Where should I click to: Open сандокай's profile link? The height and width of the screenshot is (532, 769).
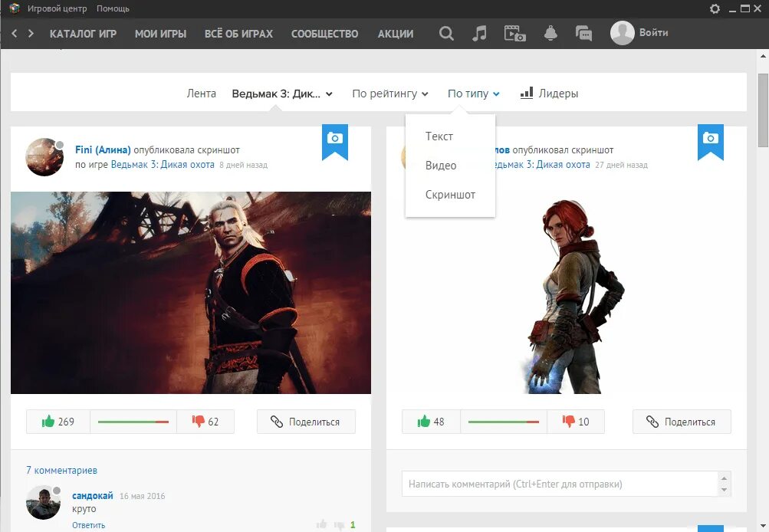92,496
